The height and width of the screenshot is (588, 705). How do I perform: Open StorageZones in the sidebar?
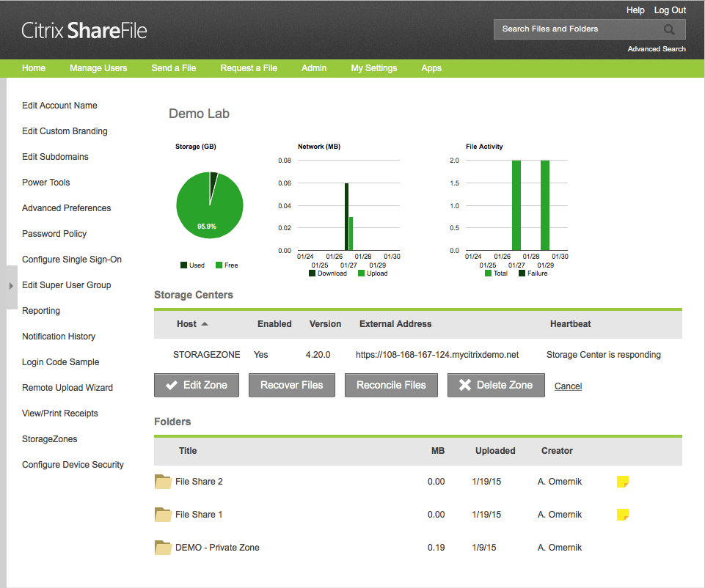(49, 439)
